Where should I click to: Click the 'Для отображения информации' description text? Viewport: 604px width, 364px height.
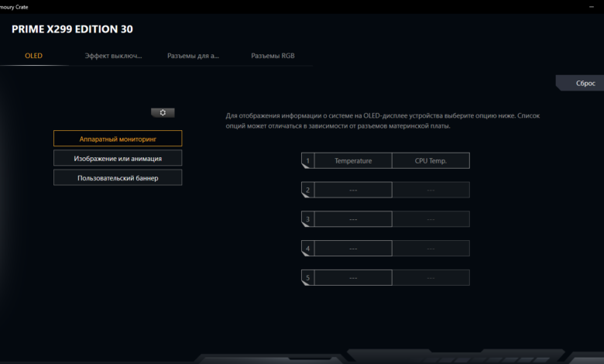click(383, 121)
